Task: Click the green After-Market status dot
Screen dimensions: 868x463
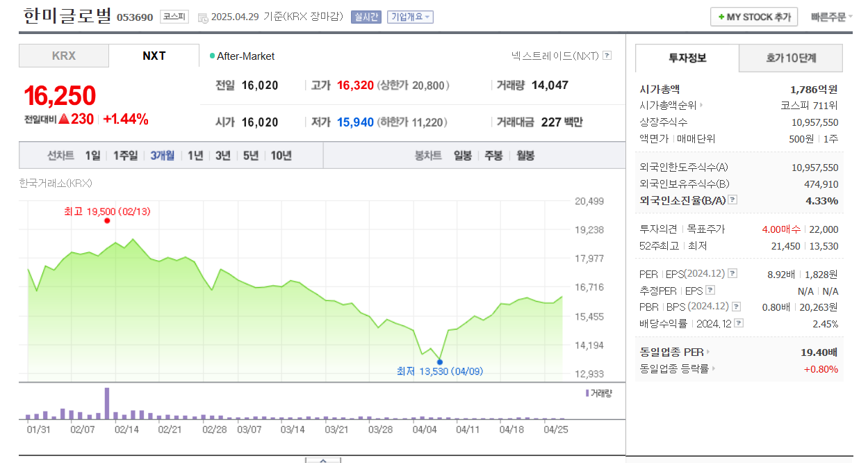Action: [213, 56]
